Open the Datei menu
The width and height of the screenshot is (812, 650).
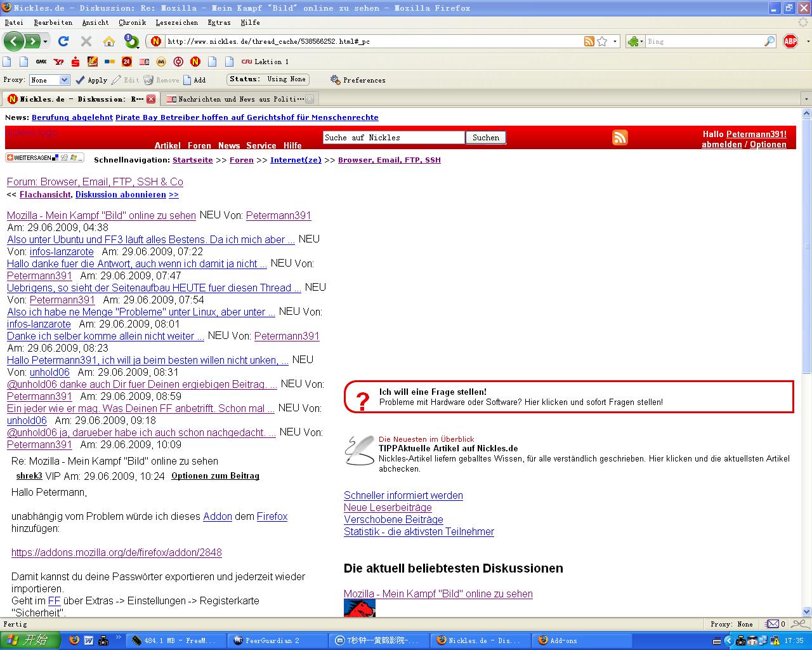[x=14, y=22]
